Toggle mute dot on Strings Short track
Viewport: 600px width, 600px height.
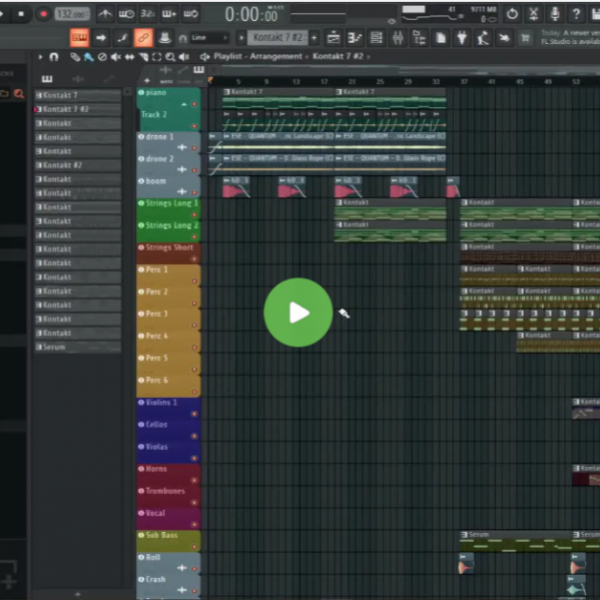pos(141,248)
